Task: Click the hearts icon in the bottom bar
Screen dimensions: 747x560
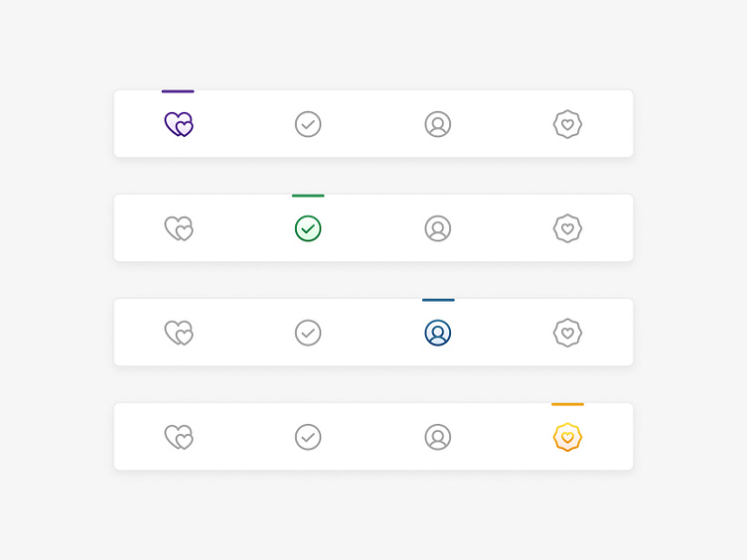Action: coord(179,437)
